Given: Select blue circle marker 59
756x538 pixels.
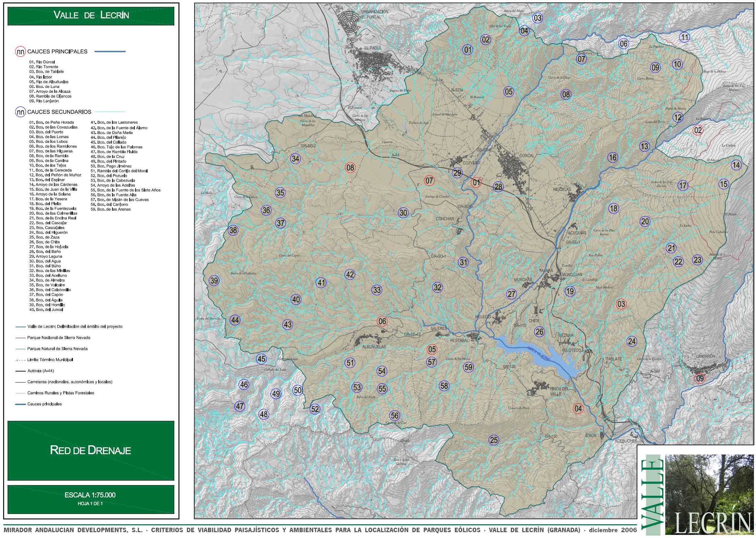Looking at the screenshot, I should 469,367.
